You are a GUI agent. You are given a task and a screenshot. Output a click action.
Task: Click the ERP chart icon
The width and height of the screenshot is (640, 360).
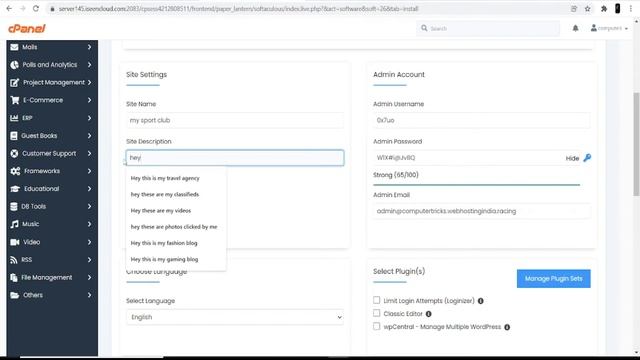[14, 118]
